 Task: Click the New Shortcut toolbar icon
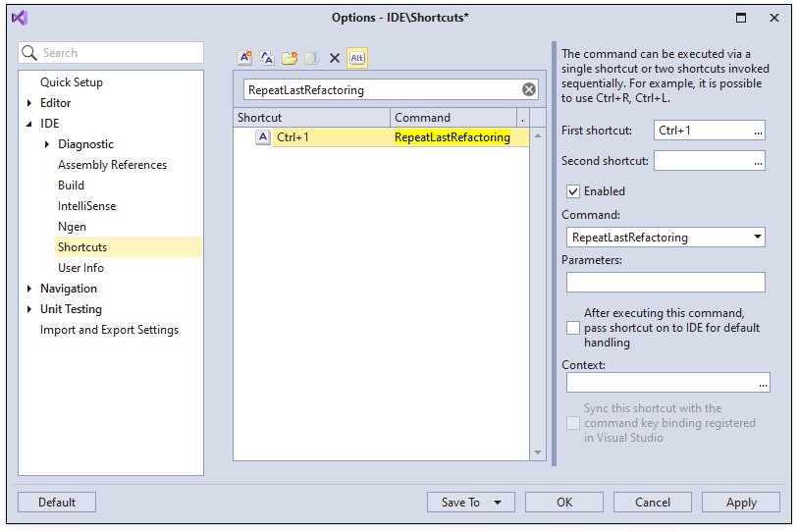coord(244,58)
